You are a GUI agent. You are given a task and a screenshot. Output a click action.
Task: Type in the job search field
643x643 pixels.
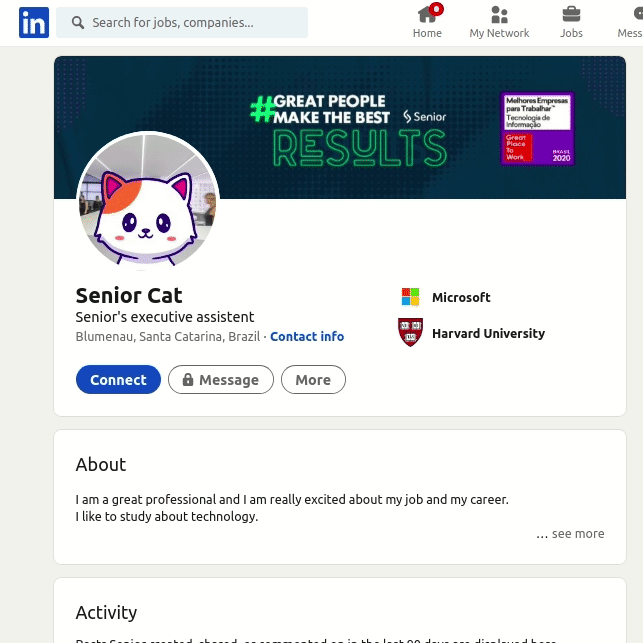190,22
